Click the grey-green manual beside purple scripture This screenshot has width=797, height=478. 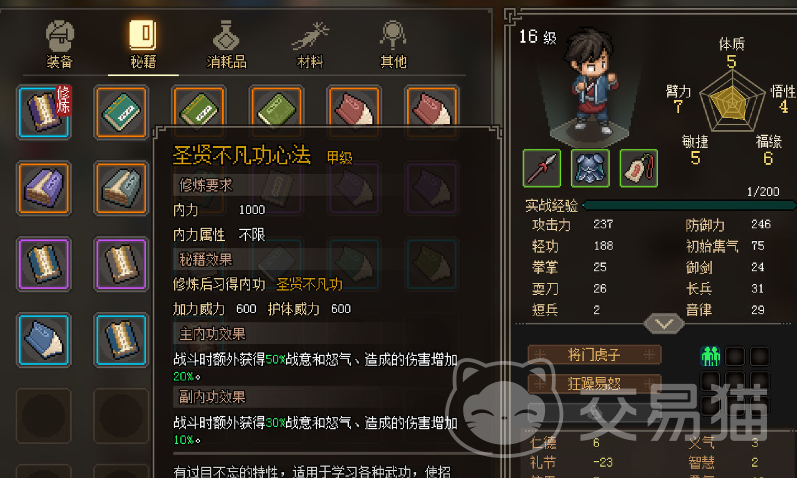coord(121,188)
